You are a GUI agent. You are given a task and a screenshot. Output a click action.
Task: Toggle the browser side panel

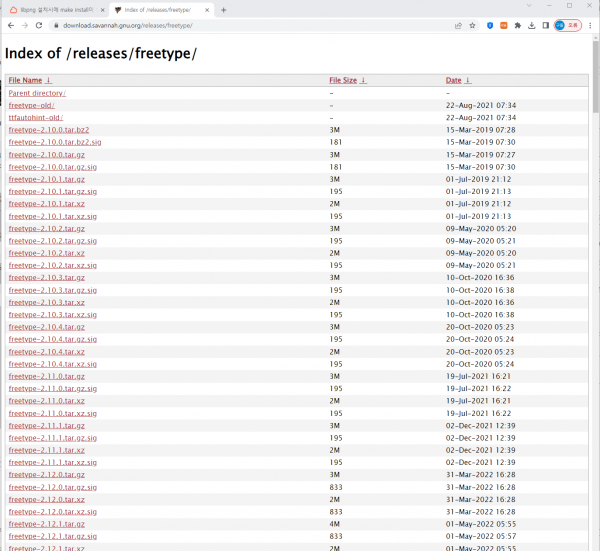click(545, 26)
